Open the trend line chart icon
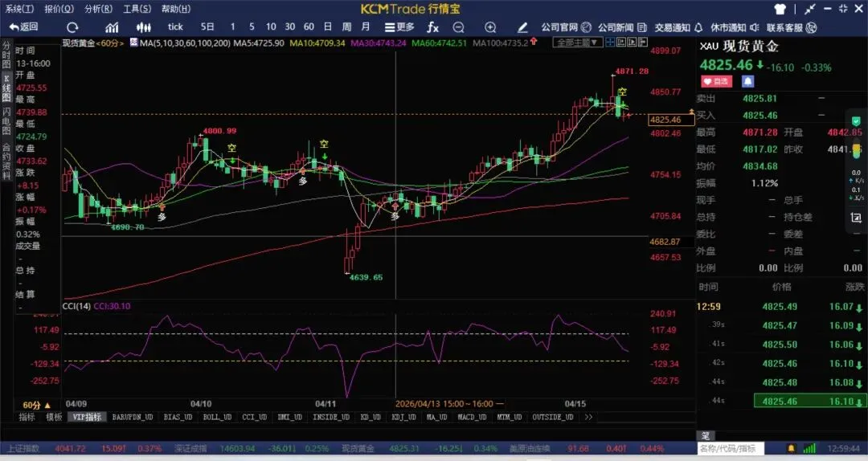 [113, 27]
